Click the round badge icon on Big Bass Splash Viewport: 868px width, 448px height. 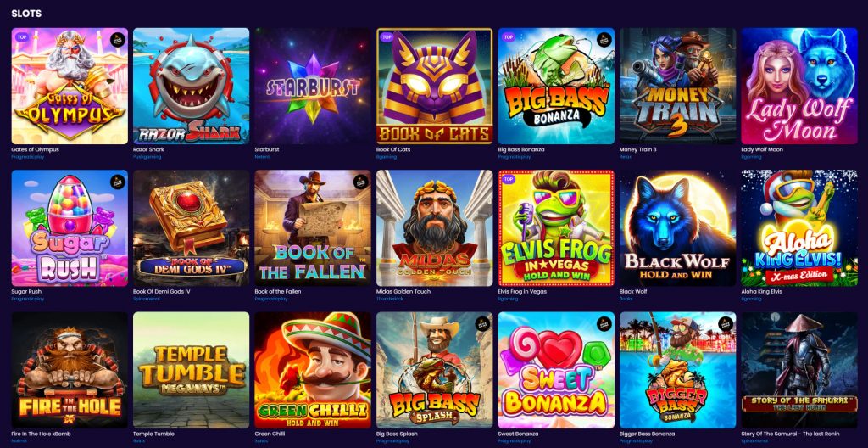pyautogui.click(x=482, y=323)
